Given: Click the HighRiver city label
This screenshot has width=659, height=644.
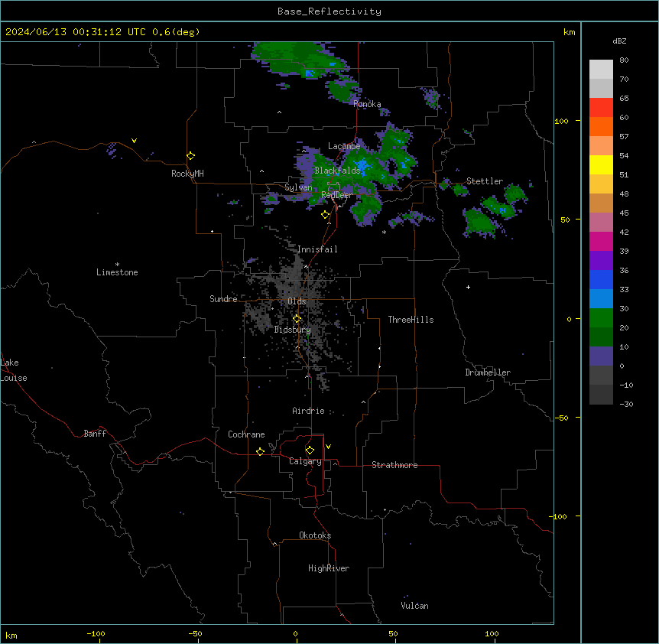Looking at the screenshot, I should pyautogui.click(x=329, y=568).
